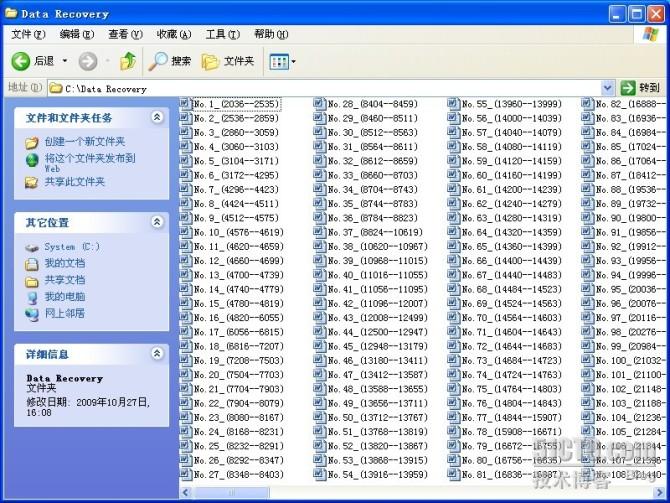670x503 pixels.
Task: Go back with the 后退 button
Action: (x=33, y=62)
